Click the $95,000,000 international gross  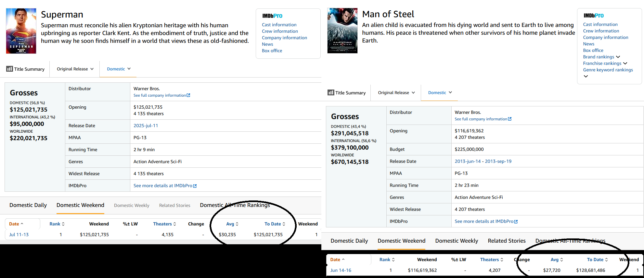point(27,124)
